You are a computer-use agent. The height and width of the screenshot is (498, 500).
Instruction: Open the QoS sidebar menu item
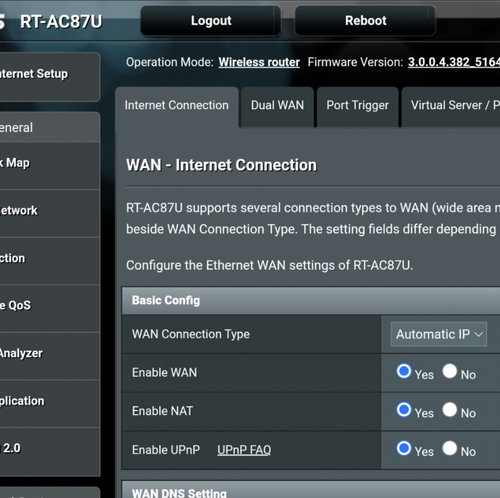tap(50, 308)
